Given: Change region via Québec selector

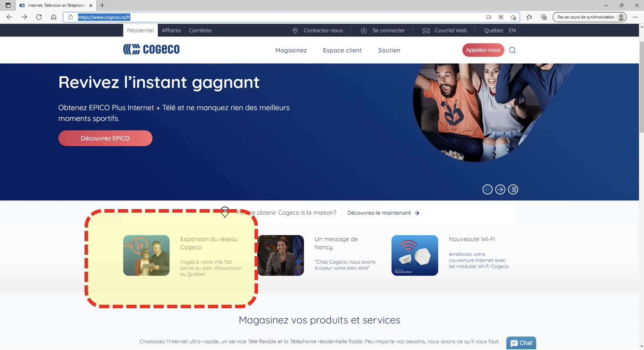Looking at the screenshot, I should coord(494,30).
